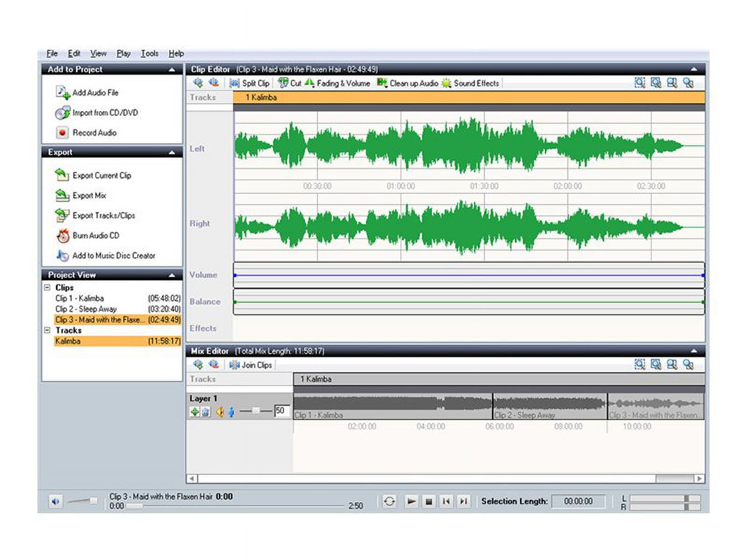Screen dimensions: 747x560
Task: Click the Burn Audio CD icon
Action: 63,236
